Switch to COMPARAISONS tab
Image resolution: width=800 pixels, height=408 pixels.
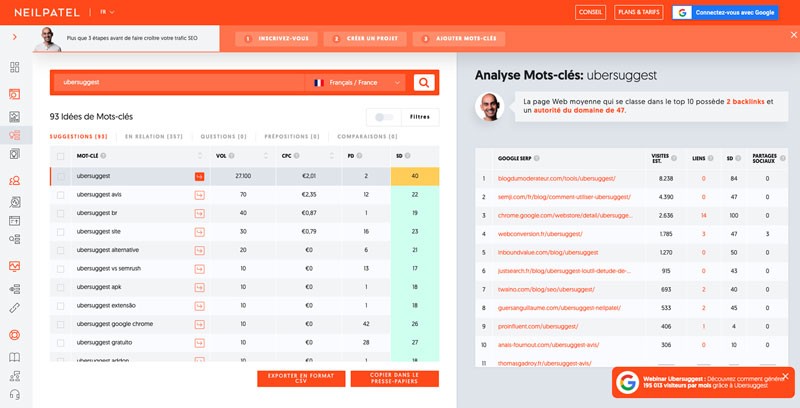pos(367,137)
